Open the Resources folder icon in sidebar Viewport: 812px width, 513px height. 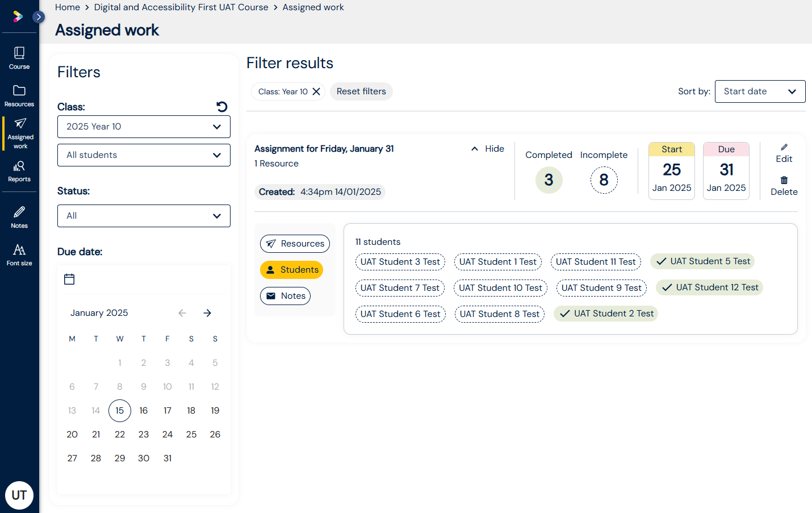click(19, 95)
